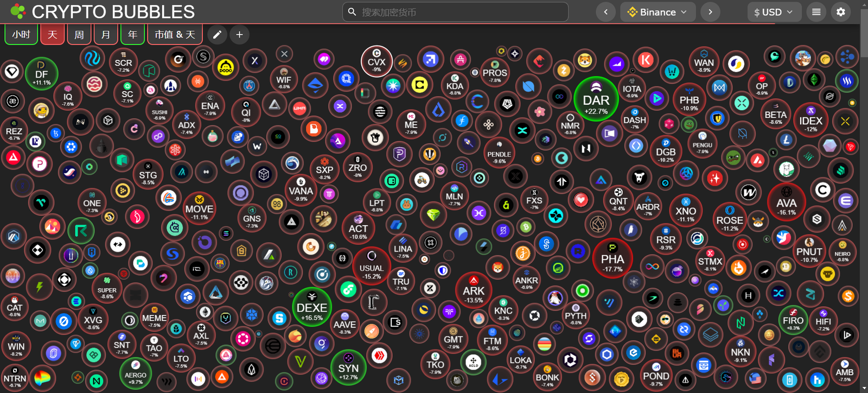Open the VANA -9.9% bubble

pyautogui.click(x=301, y=191)
